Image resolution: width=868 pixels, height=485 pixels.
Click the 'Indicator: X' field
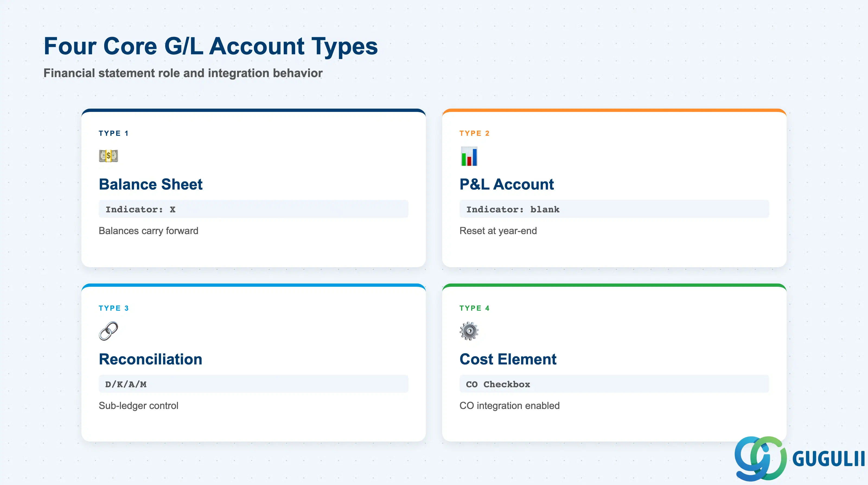[x=253, y=209]
